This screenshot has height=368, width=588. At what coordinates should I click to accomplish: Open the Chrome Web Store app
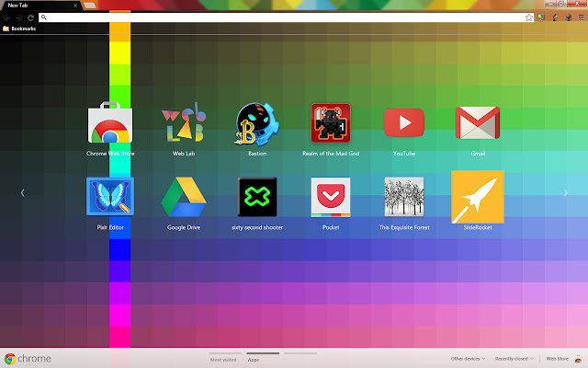coord(110,123)
